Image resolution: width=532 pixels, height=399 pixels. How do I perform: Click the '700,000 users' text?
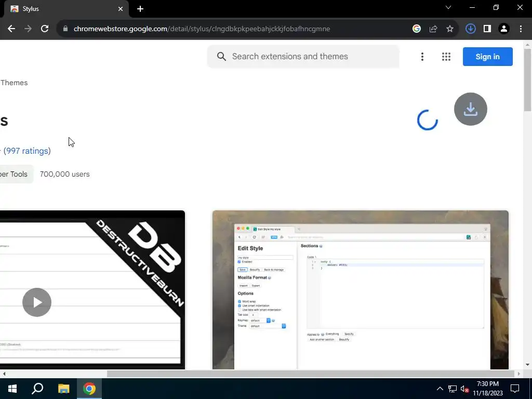tap(65, 174)
